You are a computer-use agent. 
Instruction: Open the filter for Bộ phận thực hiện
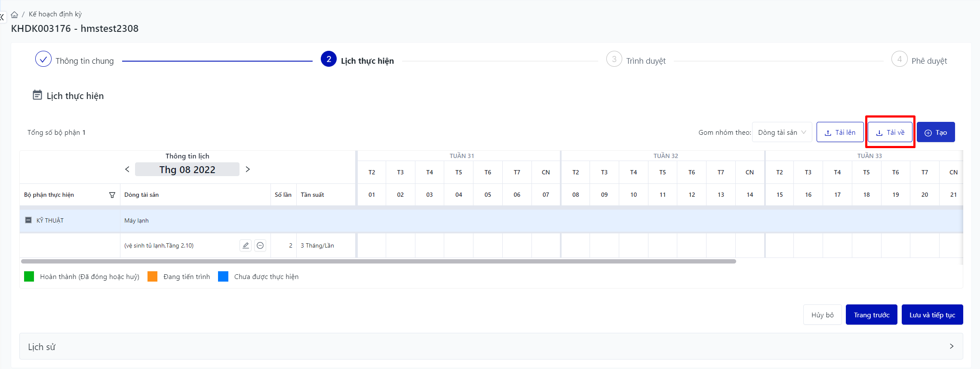click(112, 195)
